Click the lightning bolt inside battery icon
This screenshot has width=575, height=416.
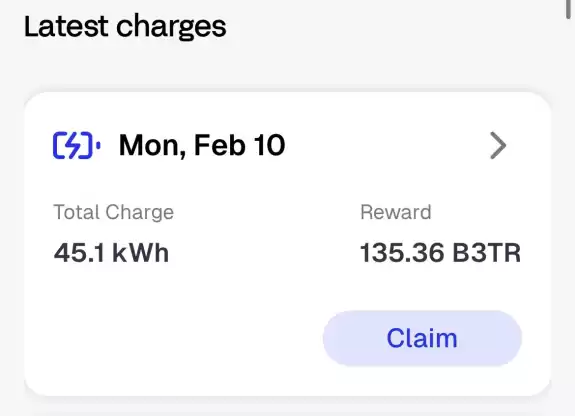74,146
